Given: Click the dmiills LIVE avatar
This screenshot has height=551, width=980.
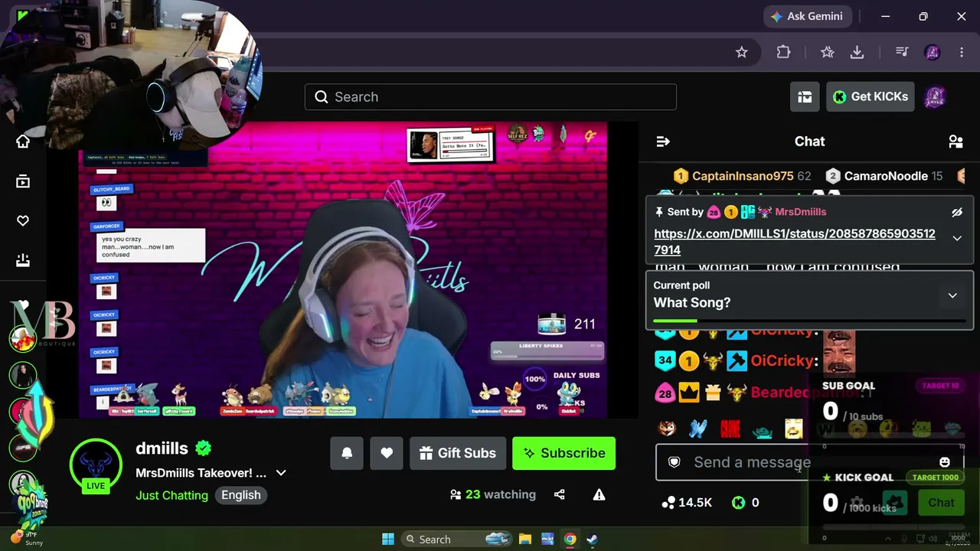Looking at the screenshot, I should coord(96,466).
